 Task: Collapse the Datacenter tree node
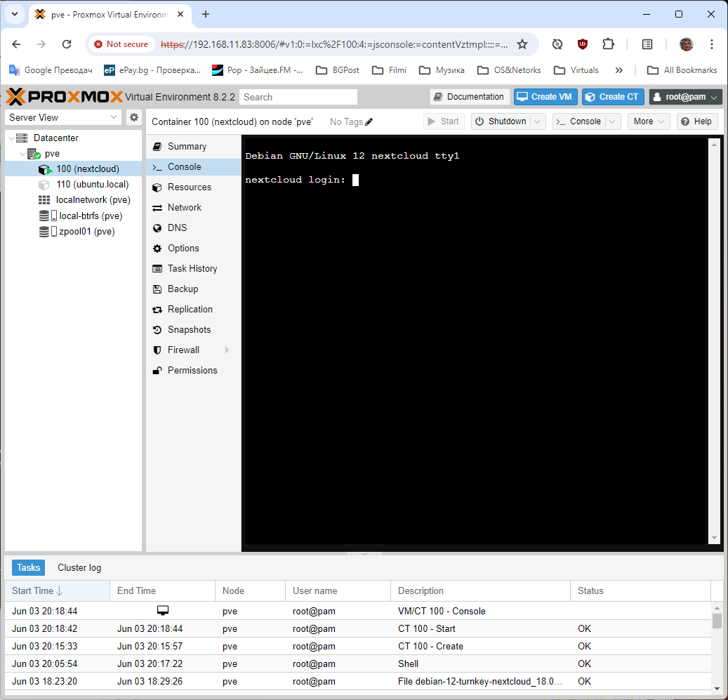pyautogui.click(x=11, y=138)
